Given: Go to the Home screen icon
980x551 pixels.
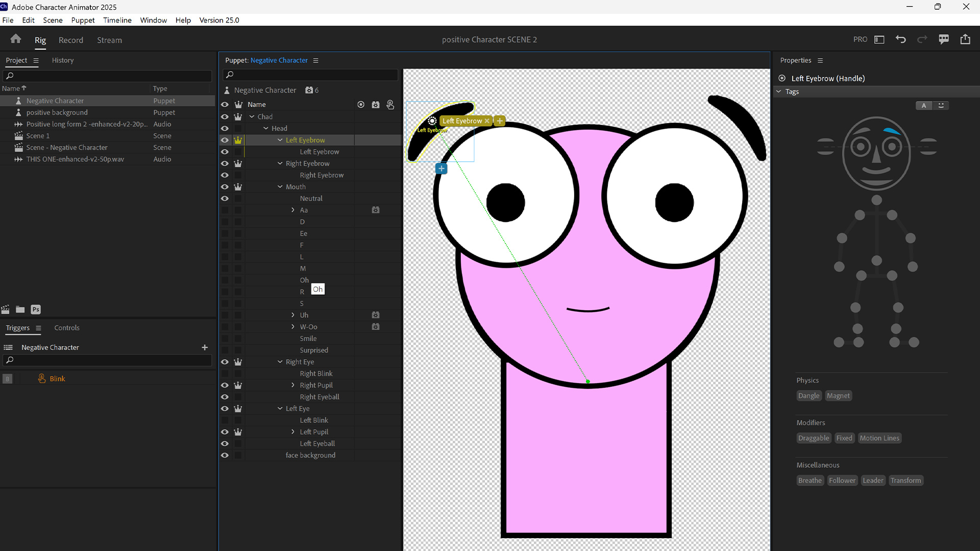Looking at the screenshot, I should tap(16, 39).
